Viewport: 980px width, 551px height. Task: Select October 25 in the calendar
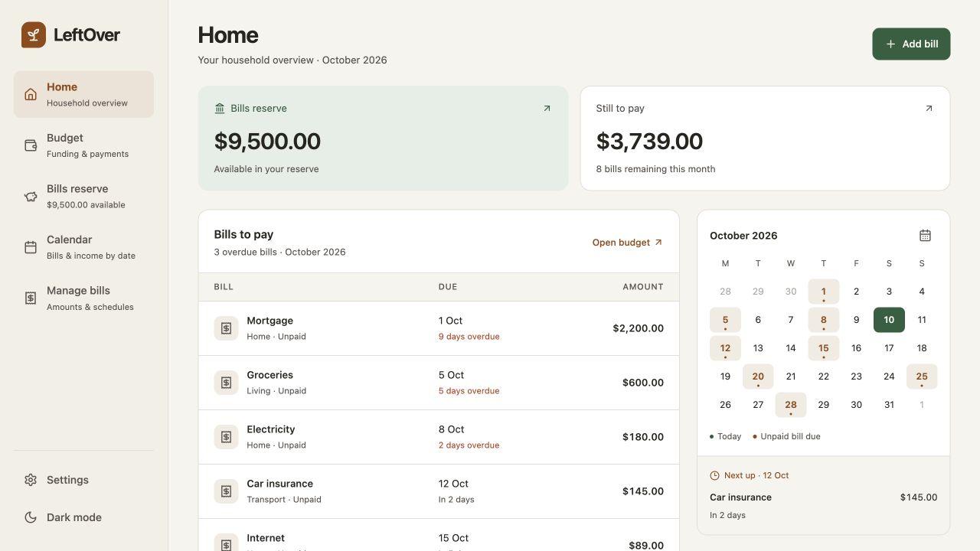coord(922,377)
